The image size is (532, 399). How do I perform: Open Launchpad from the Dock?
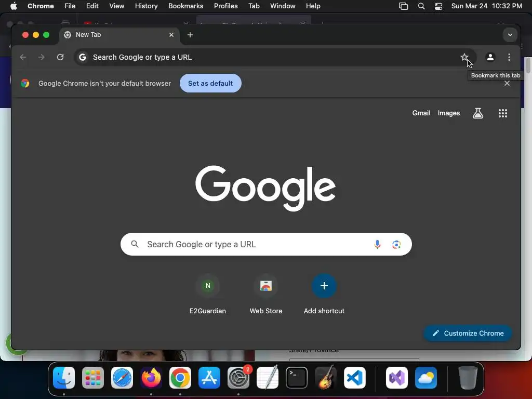click(92, 377)
